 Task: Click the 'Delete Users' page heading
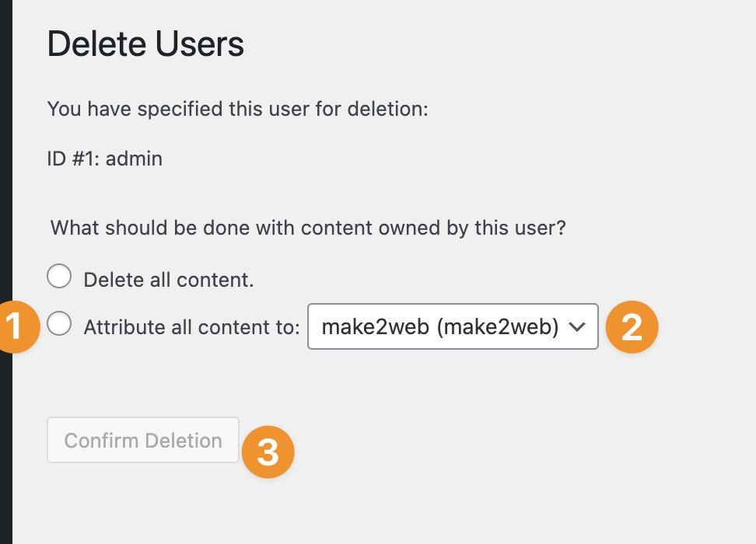[145, 44]
